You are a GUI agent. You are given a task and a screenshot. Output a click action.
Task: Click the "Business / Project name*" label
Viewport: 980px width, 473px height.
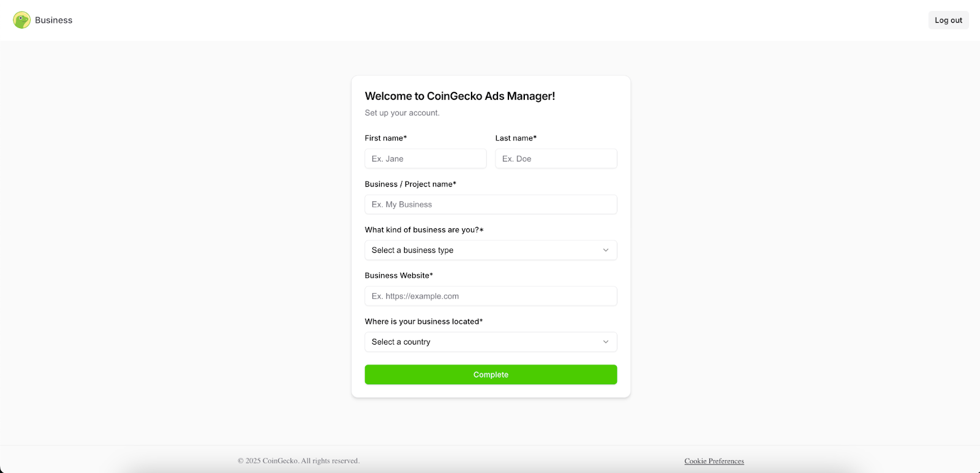[410, 184]
